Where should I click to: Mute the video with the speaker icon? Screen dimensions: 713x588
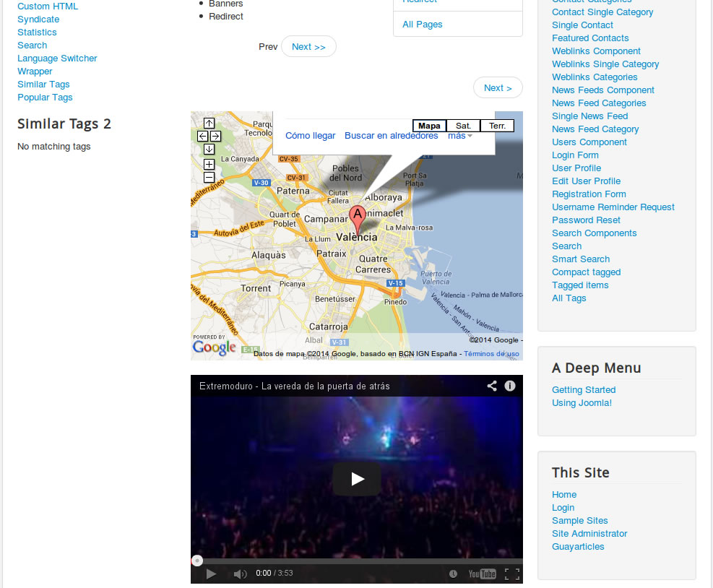pos(240,574)
